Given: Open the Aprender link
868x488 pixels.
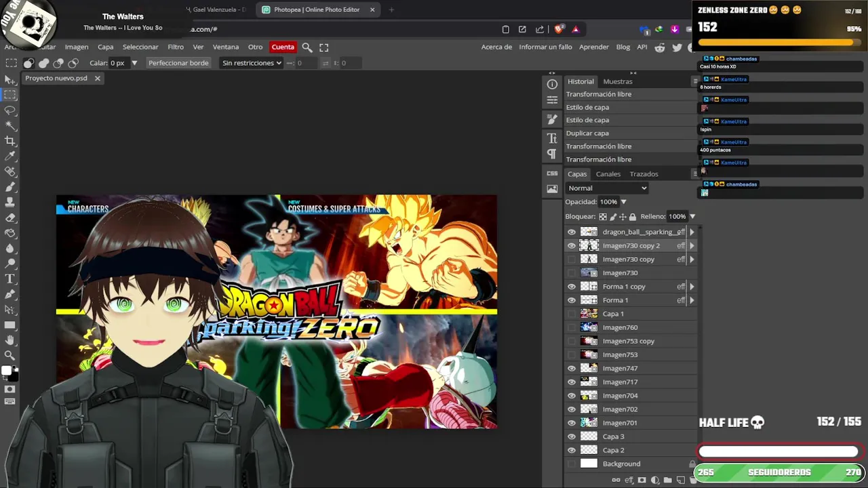Looking at the screenshot, I should (594, 47).
